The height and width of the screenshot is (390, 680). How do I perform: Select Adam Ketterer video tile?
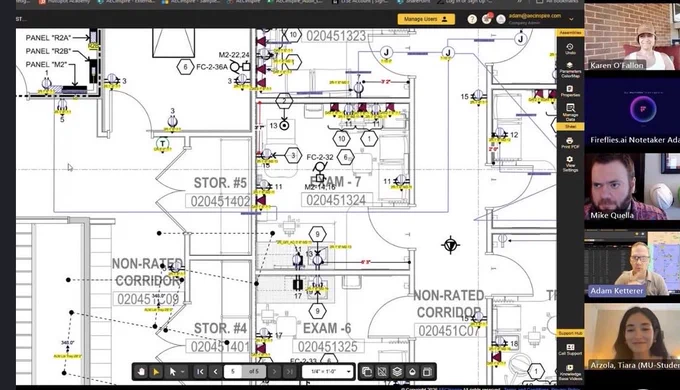click(632, 263)
